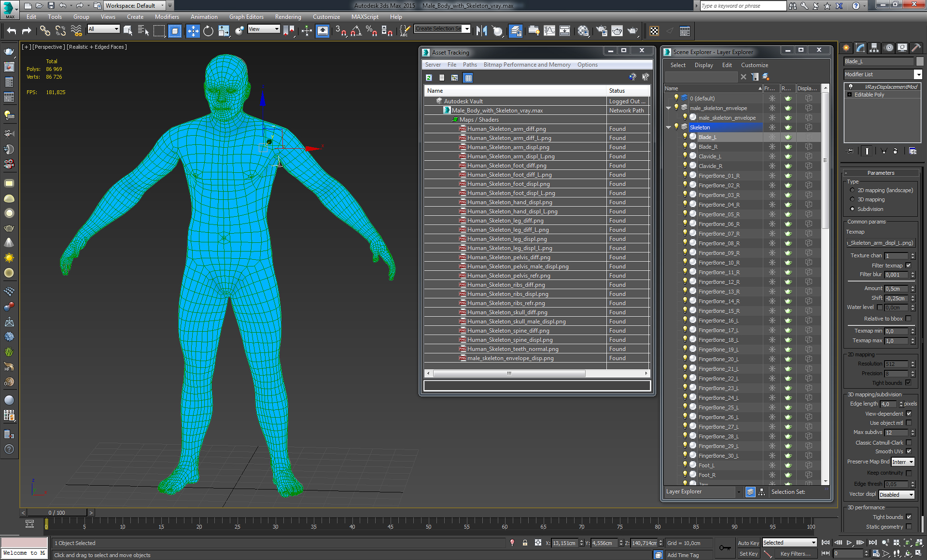This screenshot has height=560, width=927.
Task: Enable the 3D mapping radio button
Action: click(x=852, y=199)
